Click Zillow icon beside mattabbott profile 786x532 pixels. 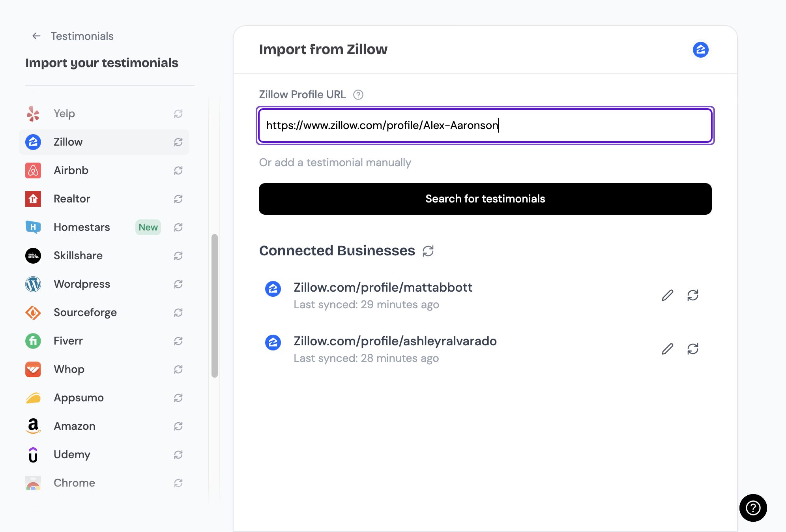(x=273, y=289)
